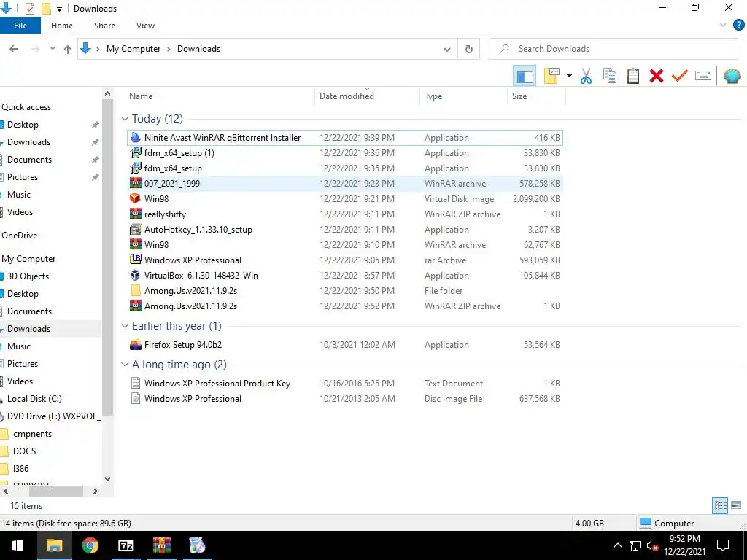747x560 pixels.
Task: Select the VirtualBox-6.1.30-148432-Win icon
Action: pos(135,275)
